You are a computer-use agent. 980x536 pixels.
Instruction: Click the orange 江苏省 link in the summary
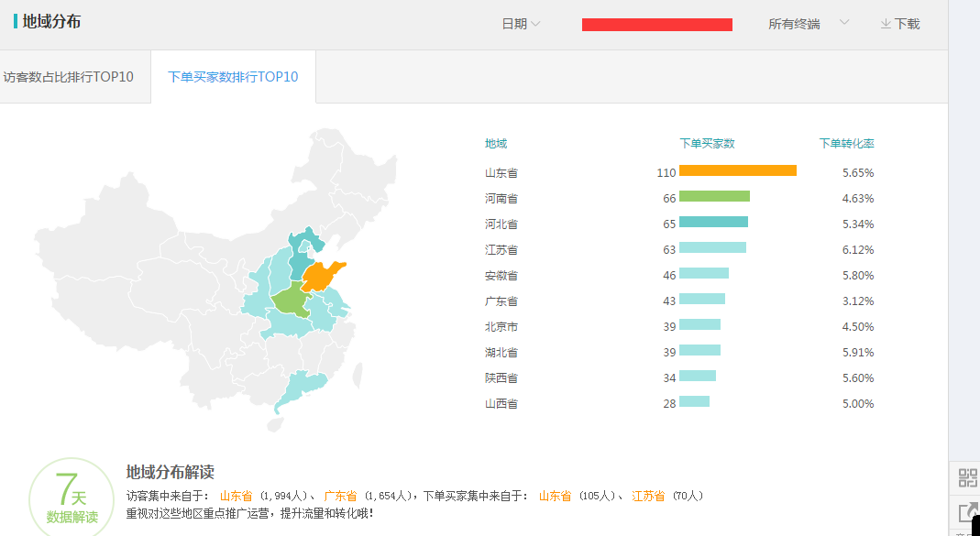648,496
